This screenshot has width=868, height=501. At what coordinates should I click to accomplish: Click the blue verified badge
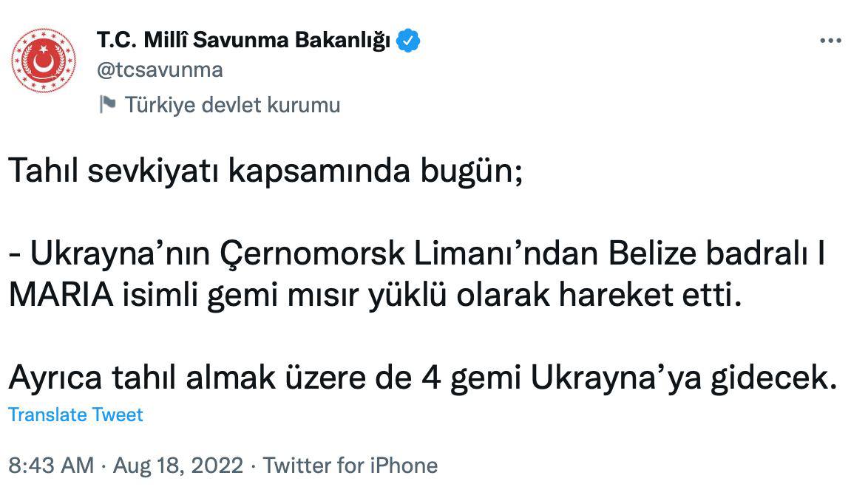408,41
